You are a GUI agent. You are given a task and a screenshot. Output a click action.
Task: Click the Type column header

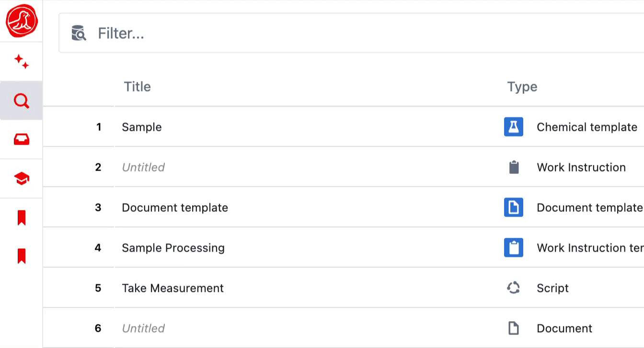tap(522, 87)
